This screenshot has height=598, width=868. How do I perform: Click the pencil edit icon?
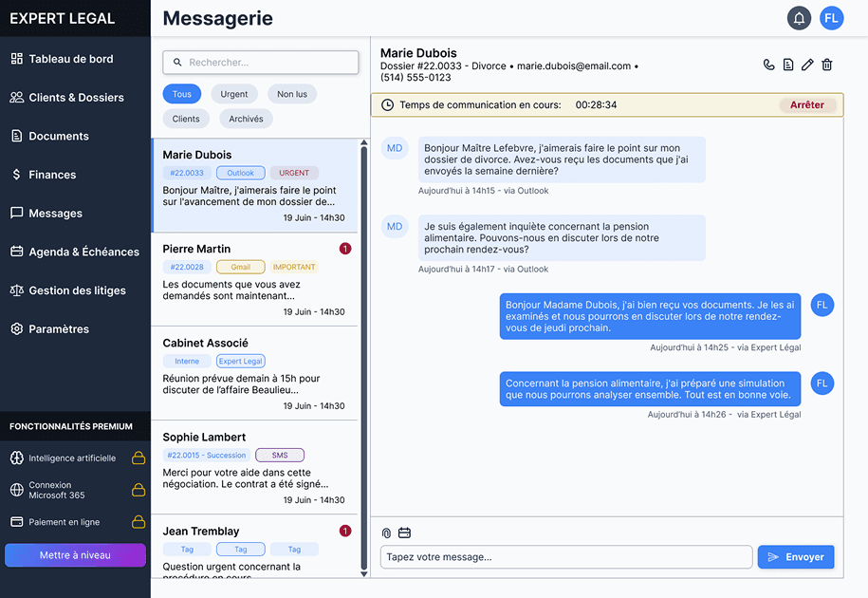point(807,65)
